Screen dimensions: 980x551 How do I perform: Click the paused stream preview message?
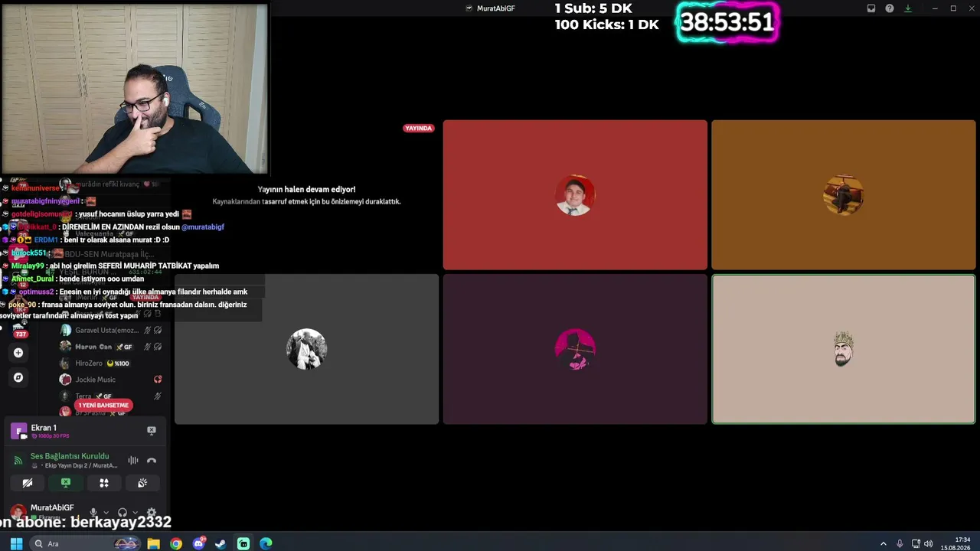[x=306, y=195]
